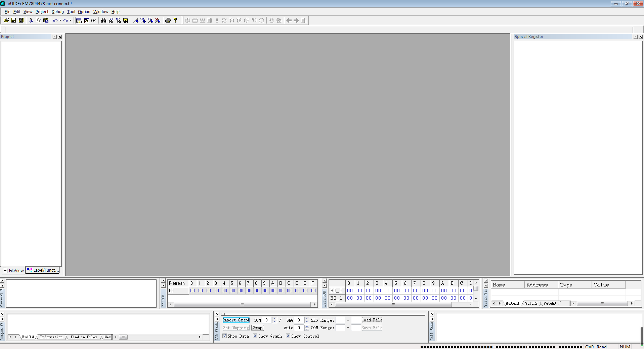
Task: Open the Window menu
Action: pyautogui.click(x=101, y=12)
